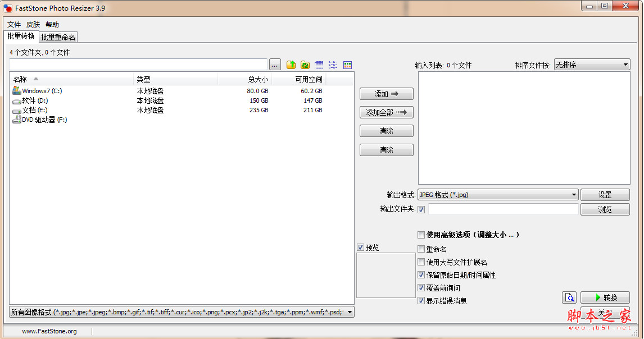Click the browse path ellipsis button
Viewport: 644px width, 339px height.
275,65
